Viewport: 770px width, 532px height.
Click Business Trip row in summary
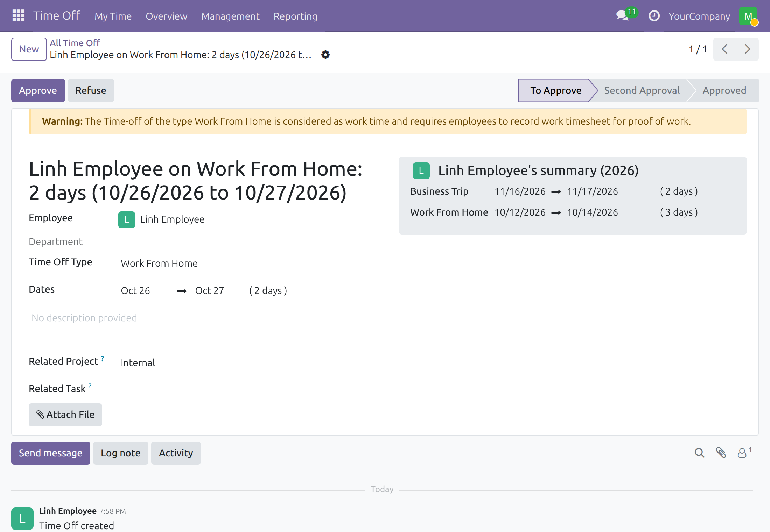pyautogui.click(x=554, y=191)
